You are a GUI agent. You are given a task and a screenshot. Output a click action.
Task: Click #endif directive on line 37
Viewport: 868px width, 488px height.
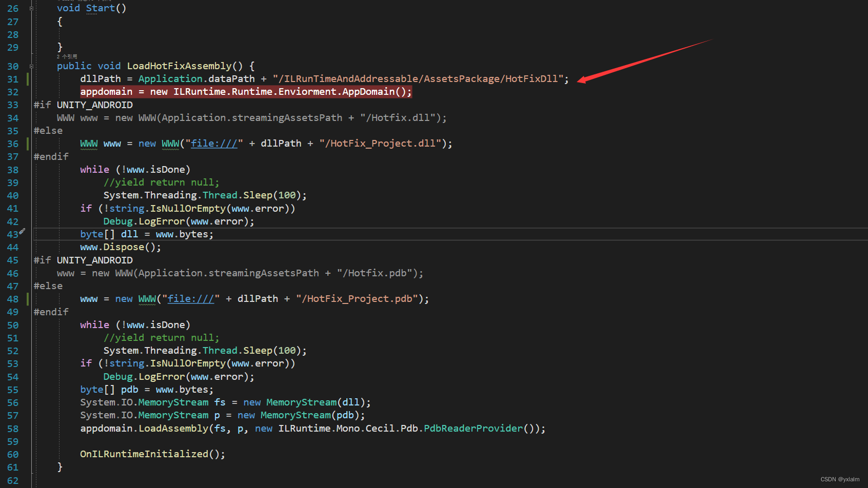[x=51, y=157]
